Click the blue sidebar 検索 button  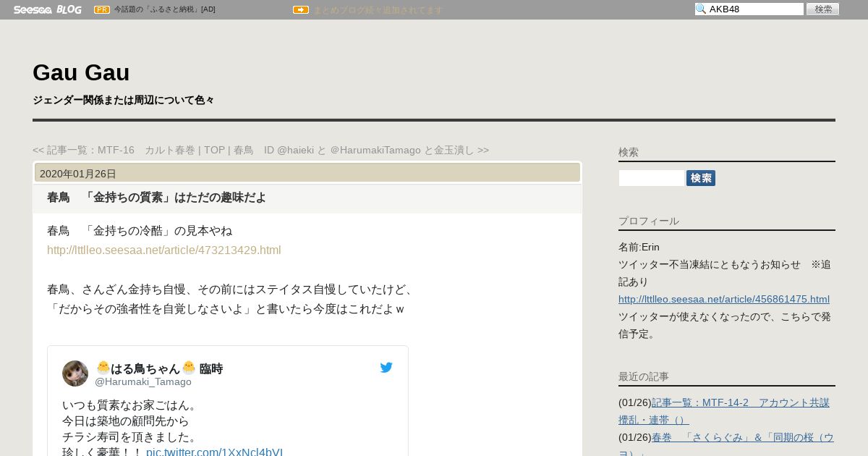(701, 178)
